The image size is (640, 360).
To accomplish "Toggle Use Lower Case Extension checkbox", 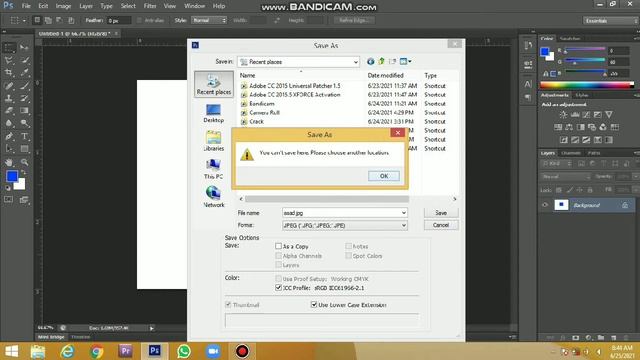I will pos(314,304).
